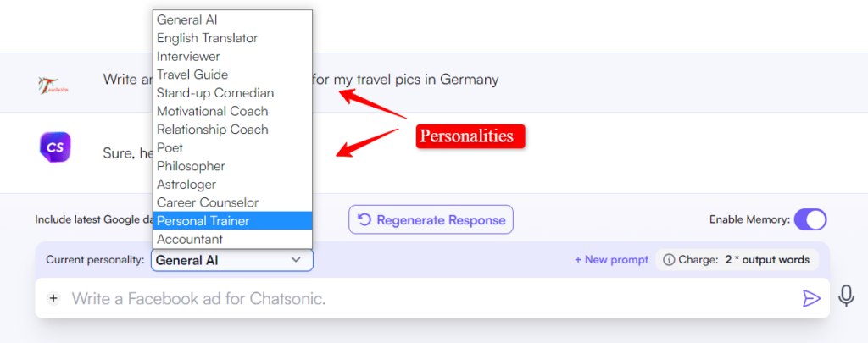Viewport: 868px width, 343px height.
Task: Click the chevron in General AI combo box
Action: click(x=296, y=259)
